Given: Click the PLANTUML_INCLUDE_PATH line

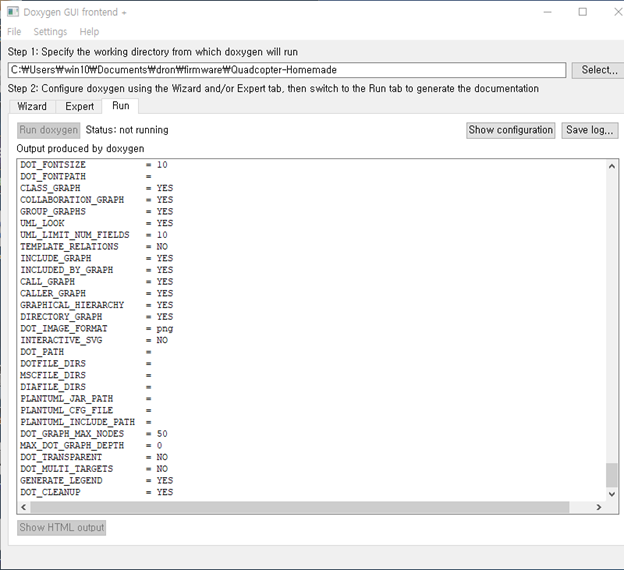Looking at the screenshot, I should click(x=86, y=422).
